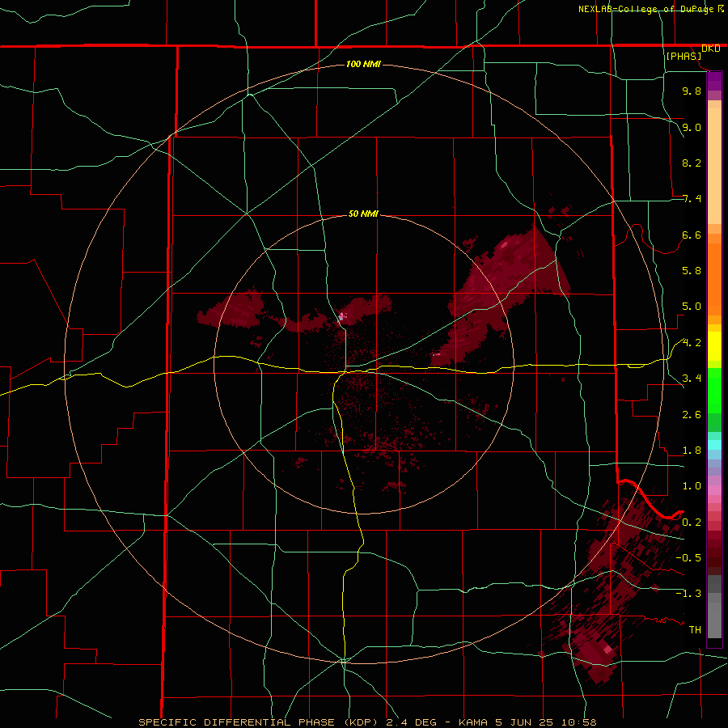Click the OKD label near the legend
Screen dimensions: 728x728
point(711,49)
